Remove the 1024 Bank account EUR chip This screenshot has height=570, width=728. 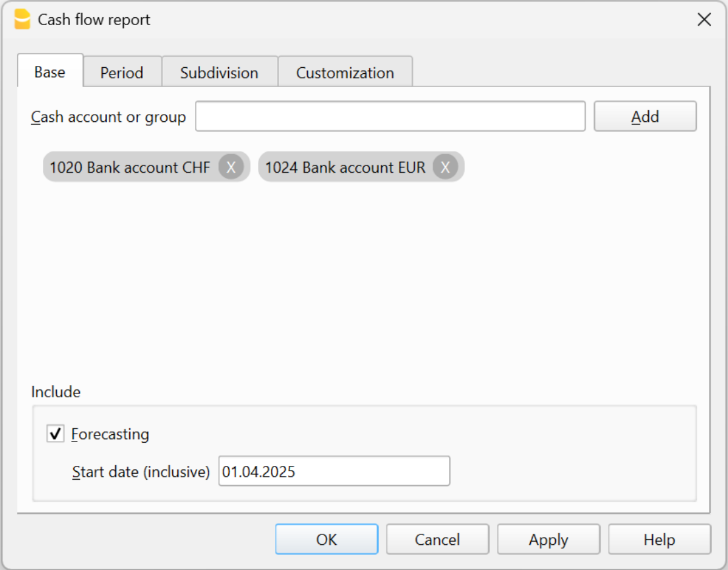click(446, 167)
